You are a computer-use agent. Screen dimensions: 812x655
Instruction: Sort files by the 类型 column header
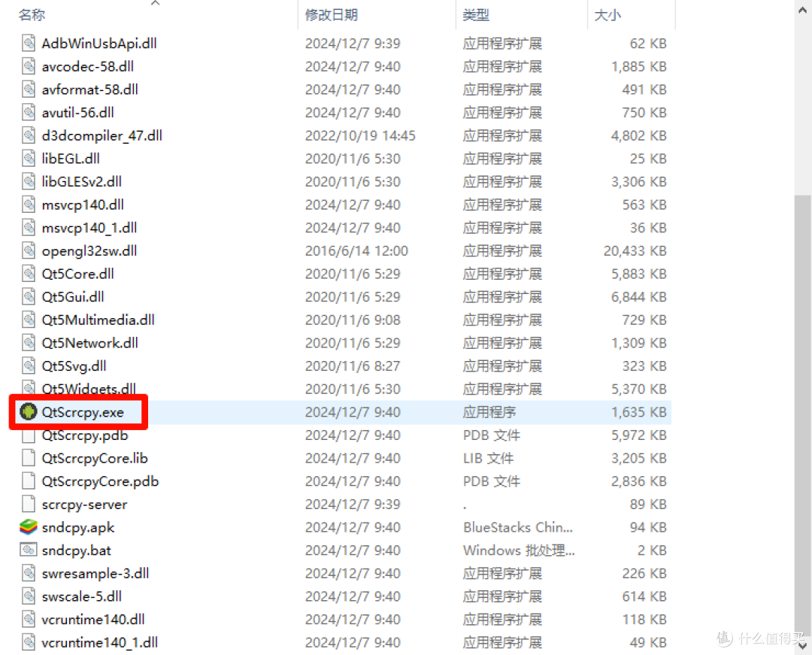(x=476, y=15)
